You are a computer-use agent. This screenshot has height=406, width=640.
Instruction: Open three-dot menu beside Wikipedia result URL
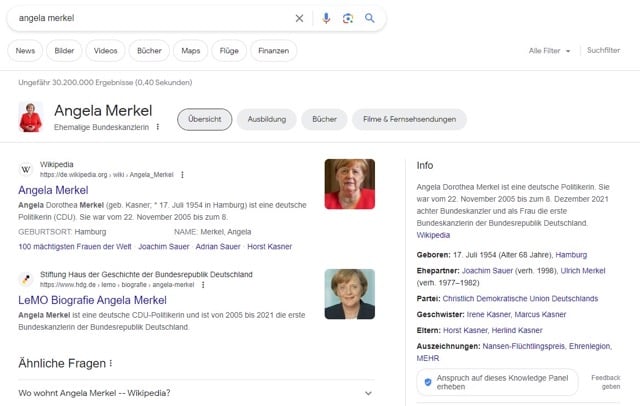point(182,175)
